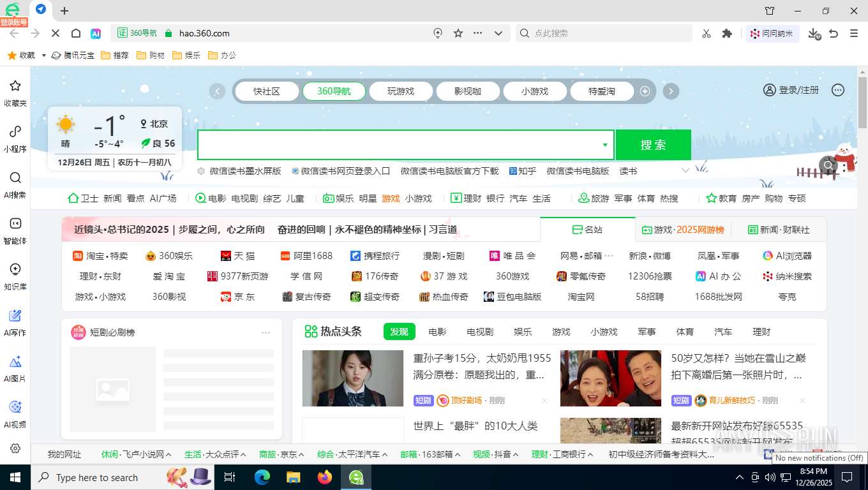
Task: Click the more options circle near login
Action: pos(838,90)
